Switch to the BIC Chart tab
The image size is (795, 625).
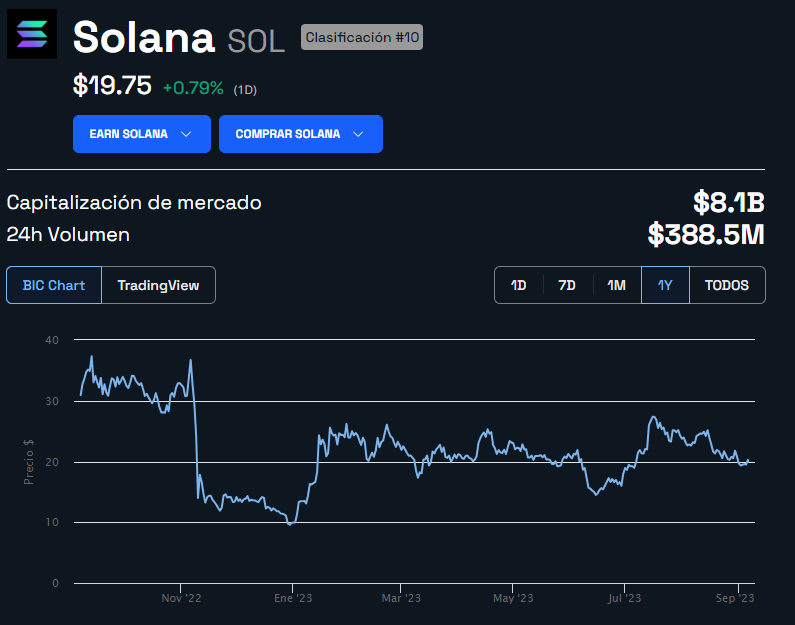tap(54, 285)
